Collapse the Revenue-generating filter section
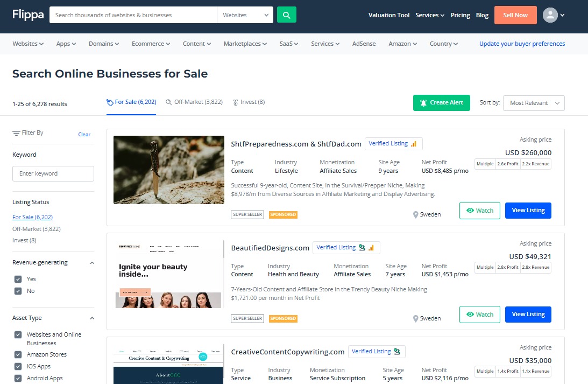Screen dimensions: 588x384 pyautogui.click(x=92, y=263)
